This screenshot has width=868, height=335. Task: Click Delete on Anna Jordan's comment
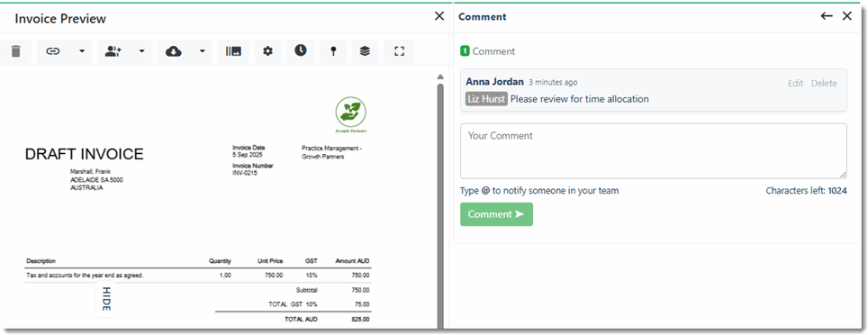(824, 83)
